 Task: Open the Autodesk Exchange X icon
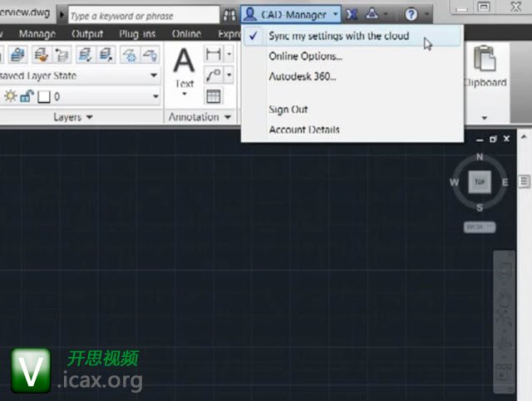[352, 14]
